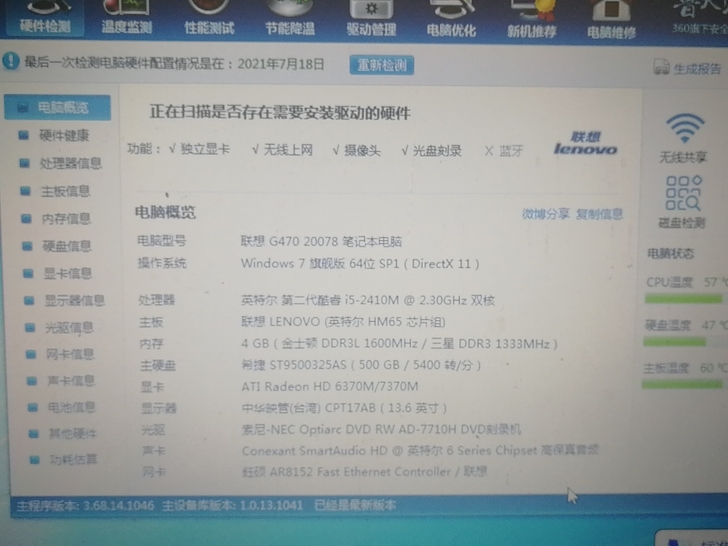
Task: Click the 微博分享 link
Action: pos(546,214)
